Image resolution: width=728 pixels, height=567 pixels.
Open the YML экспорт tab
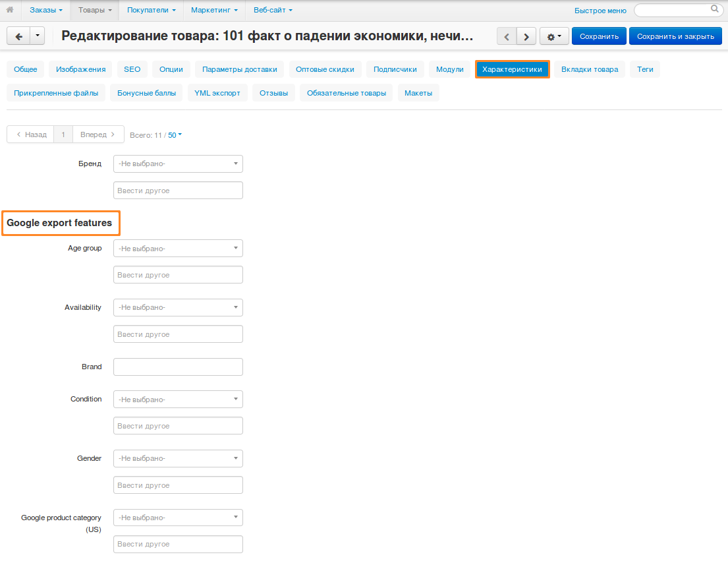click(217, 93)
